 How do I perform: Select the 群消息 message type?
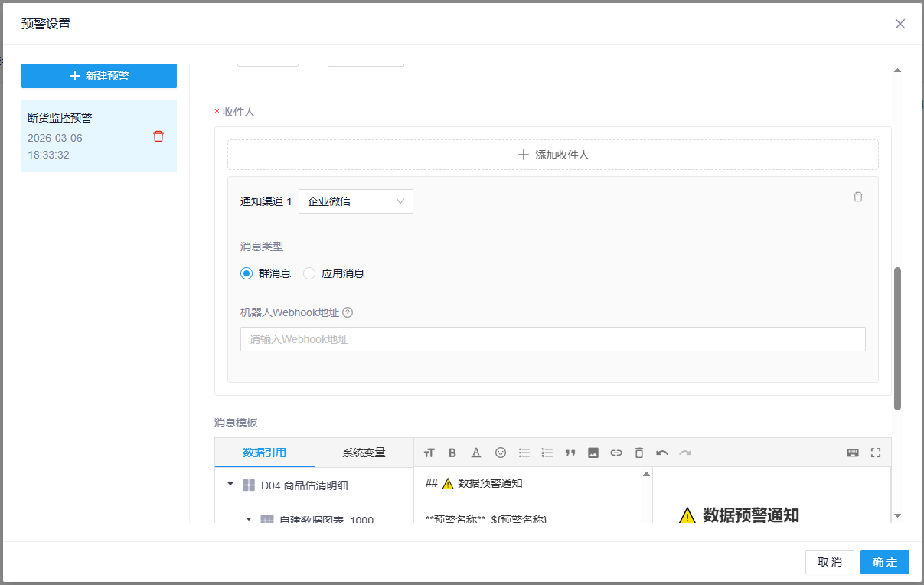[x=246, y=273]
